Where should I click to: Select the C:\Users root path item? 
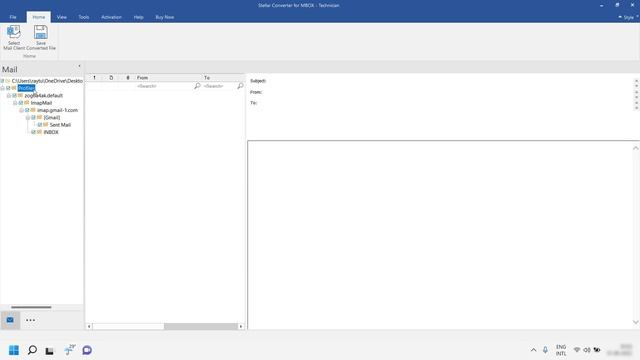click(x=47, y=81)
